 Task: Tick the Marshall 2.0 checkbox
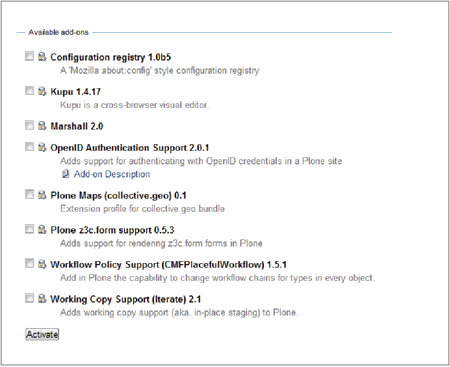pyautogui.click(x=30, y=125)
